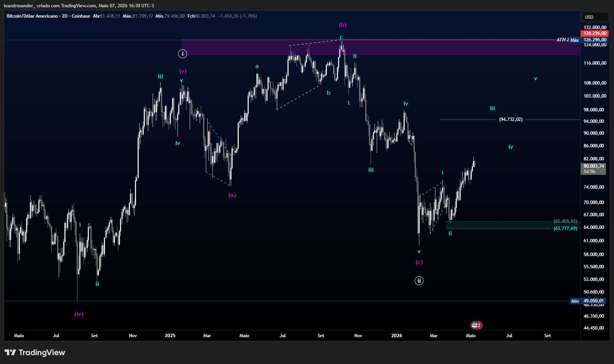Click the Abr 81.438,11 open value
The image size is (614, 364).
(107, 16)
